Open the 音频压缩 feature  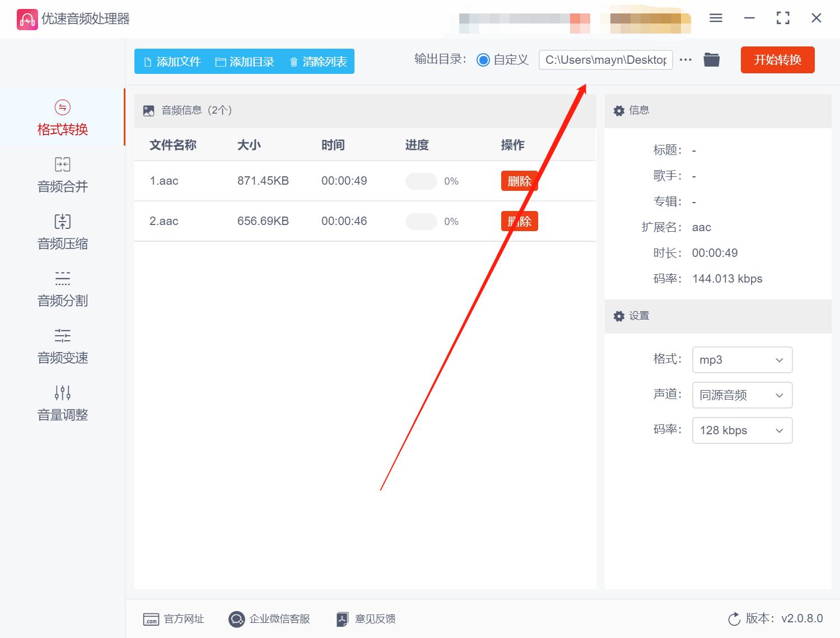click(x=62, y=232)
